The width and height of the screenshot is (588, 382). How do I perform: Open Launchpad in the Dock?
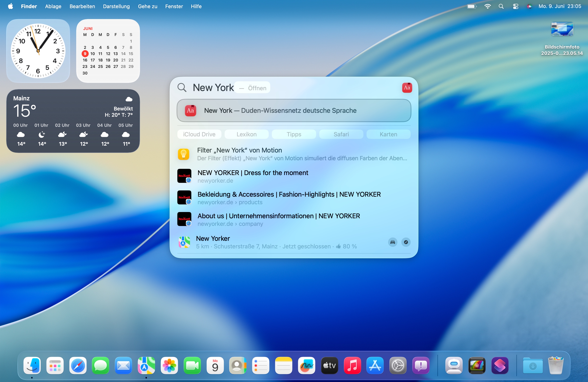click(55, 365)
